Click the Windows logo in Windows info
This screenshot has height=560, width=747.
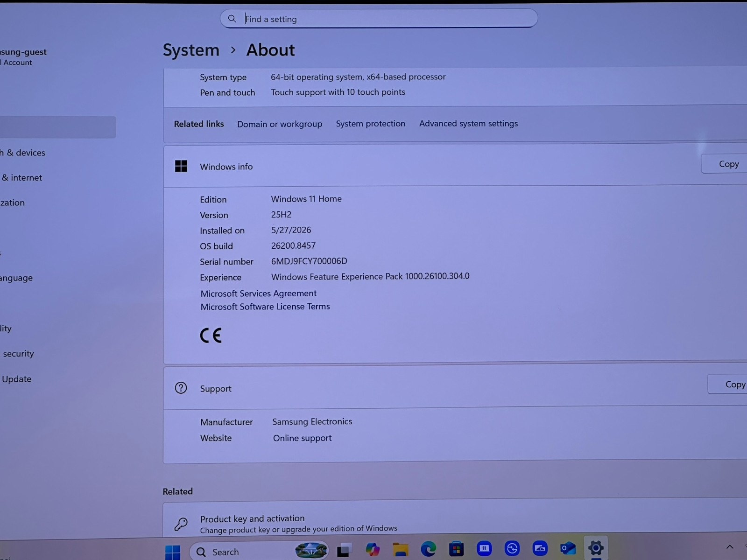click(181, 166)
